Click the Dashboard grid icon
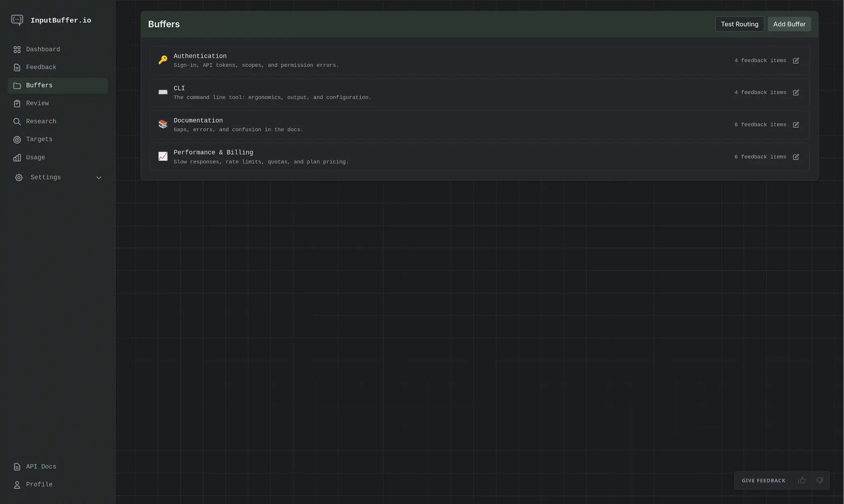This screenshot has height=504, width=844. coord(17,49)
